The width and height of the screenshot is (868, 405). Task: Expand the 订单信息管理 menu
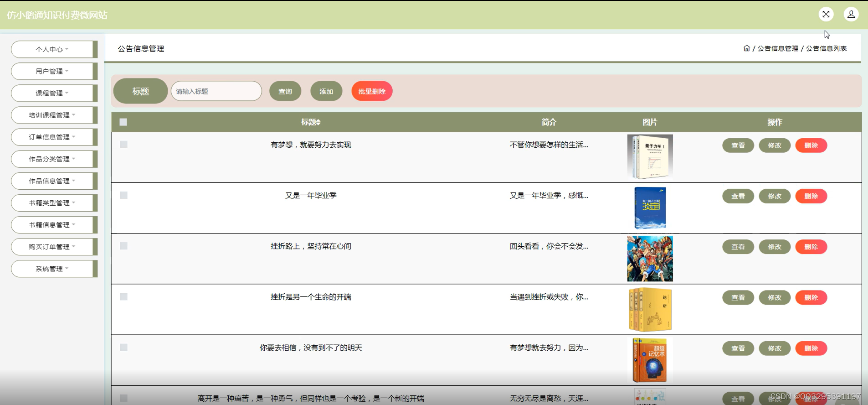(54, 137)
